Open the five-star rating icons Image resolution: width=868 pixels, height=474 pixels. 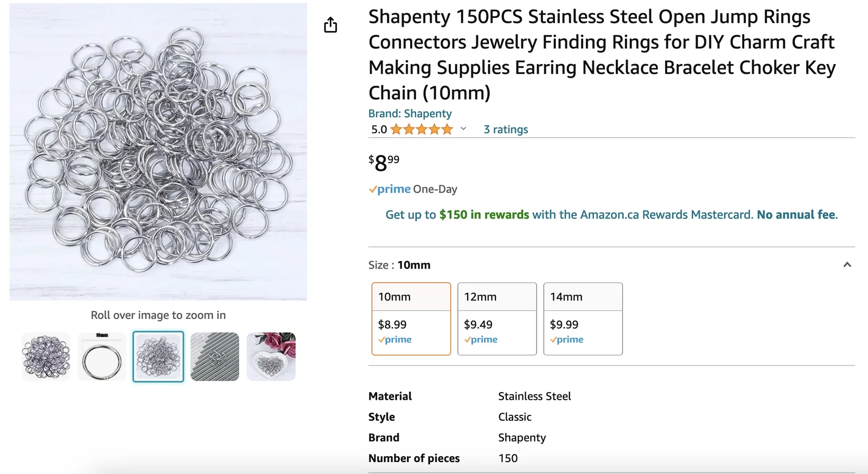tap(422, 129)
